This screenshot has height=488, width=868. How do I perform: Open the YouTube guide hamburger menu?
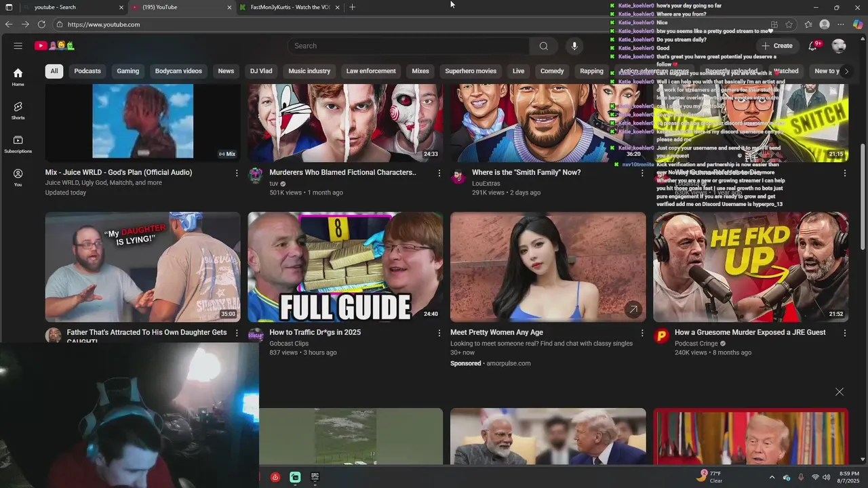[18, 46]
